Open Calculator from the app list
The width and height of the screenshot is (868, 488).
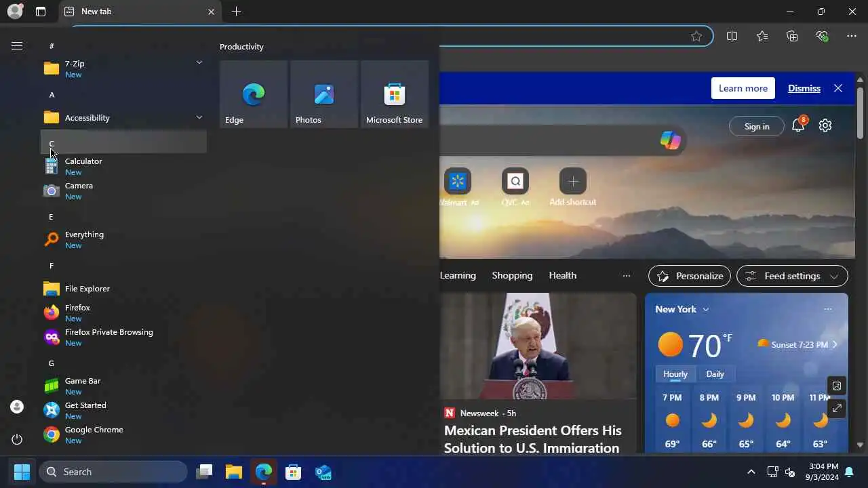click(x=123, y=166)
